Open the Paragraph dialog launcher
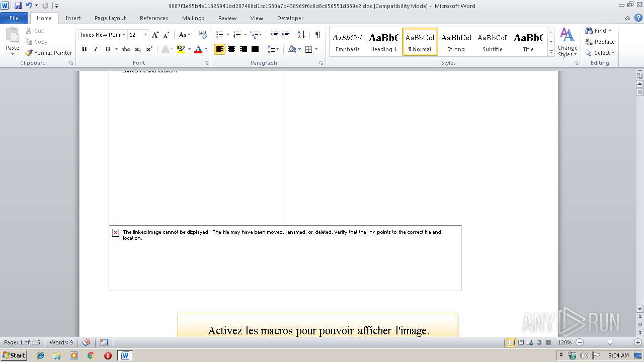644x362 pixels. click(321, 63)
